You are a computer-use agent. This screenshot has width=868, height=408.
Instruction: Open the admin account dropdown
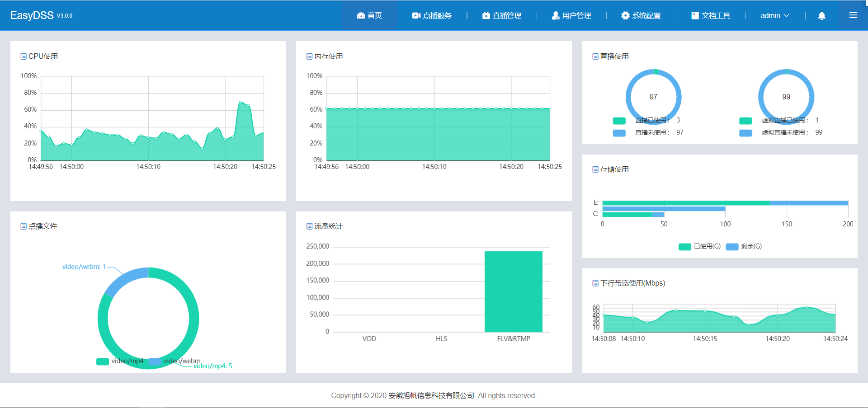coord(774,15)
